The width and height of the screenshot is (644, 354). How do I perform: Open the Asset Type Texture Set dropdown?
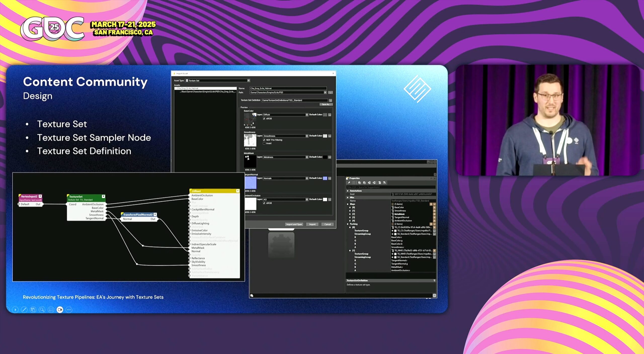[248, 80]
